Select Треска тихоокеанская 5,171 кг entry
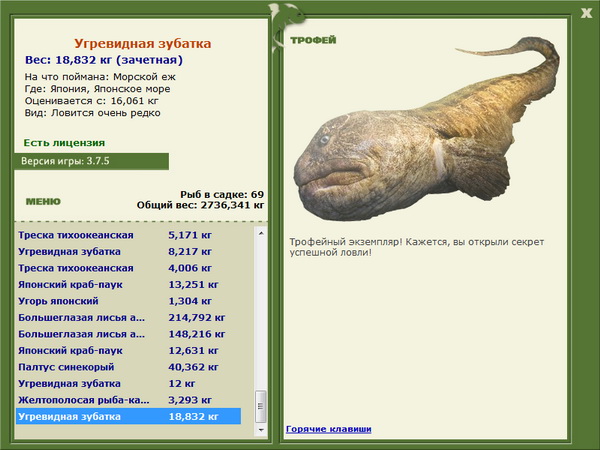600x450 pixels. point(129,235)
